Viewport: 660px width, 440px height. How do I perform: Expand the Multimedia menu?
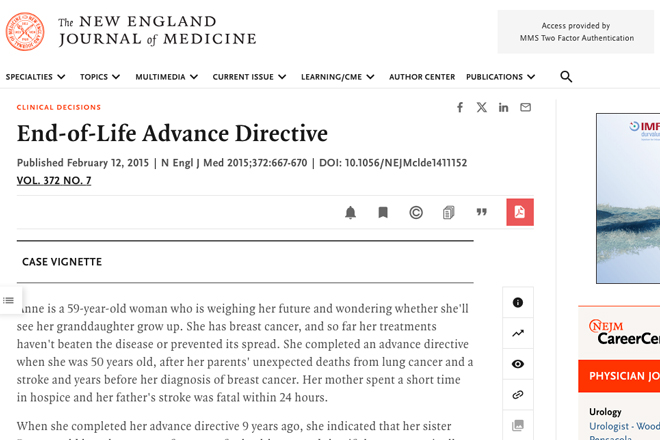(x=167, y=77)
